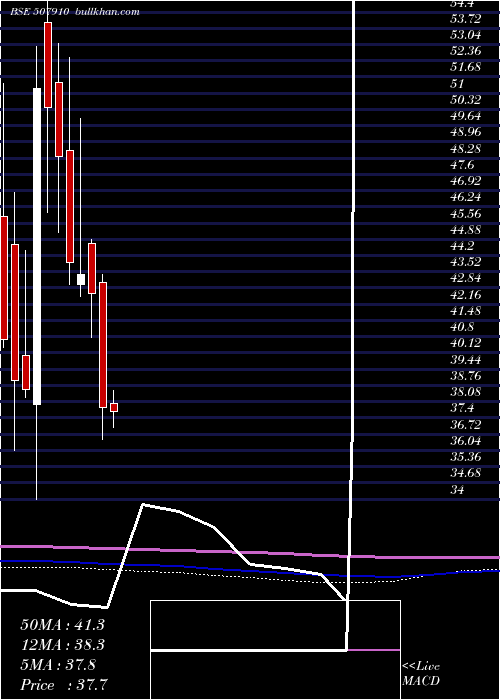Screen dimensions: 500x700
Task: Select the 51.68 price level label
Action: pos(466,67)
